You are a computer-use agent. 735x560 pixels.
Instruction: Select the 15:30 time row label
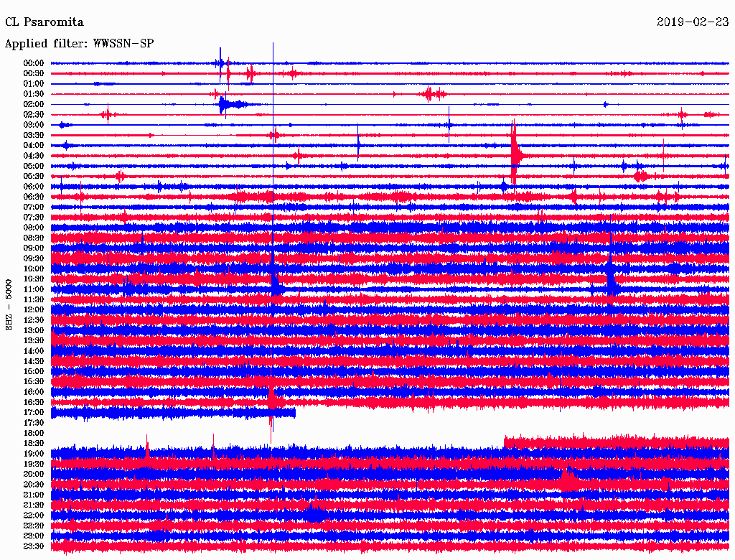click(34, 382)
